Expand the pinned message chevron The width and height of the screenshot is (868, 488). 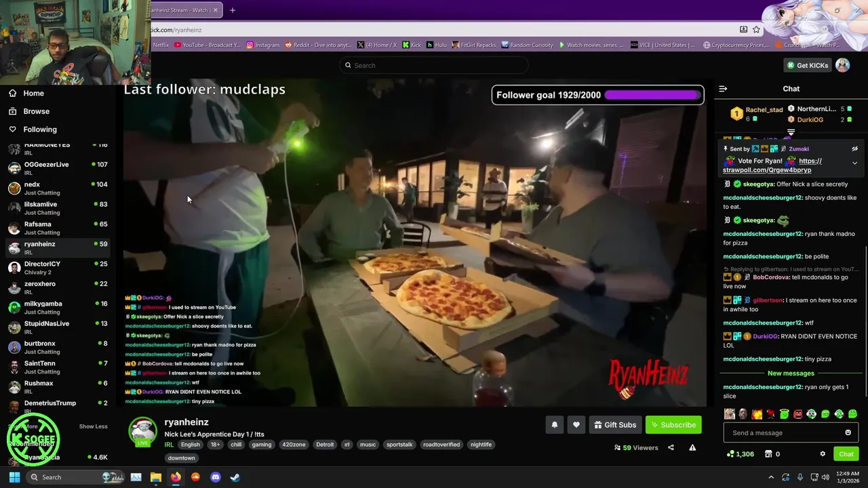coord(854,163)
